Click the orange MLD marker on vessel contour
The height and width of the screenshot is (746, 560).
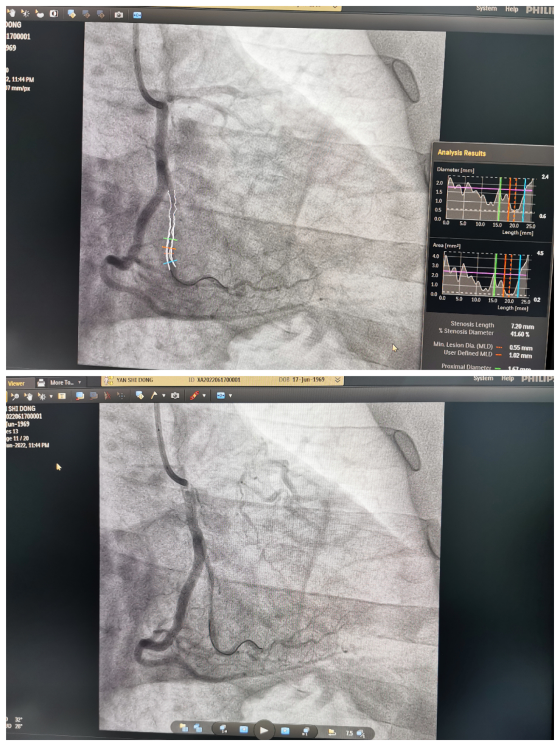169,249
